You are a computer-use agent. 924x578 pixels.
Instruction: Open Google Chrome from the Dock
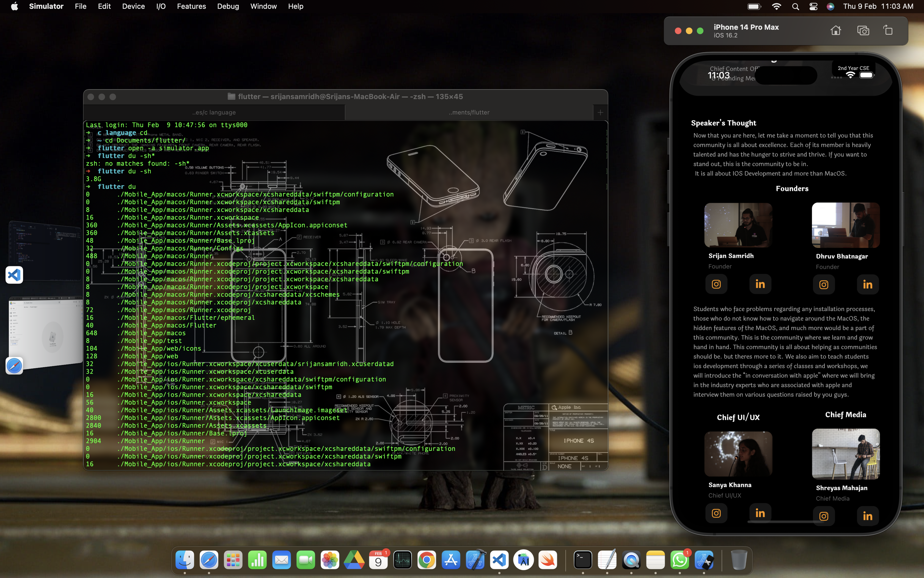(427, 560)
